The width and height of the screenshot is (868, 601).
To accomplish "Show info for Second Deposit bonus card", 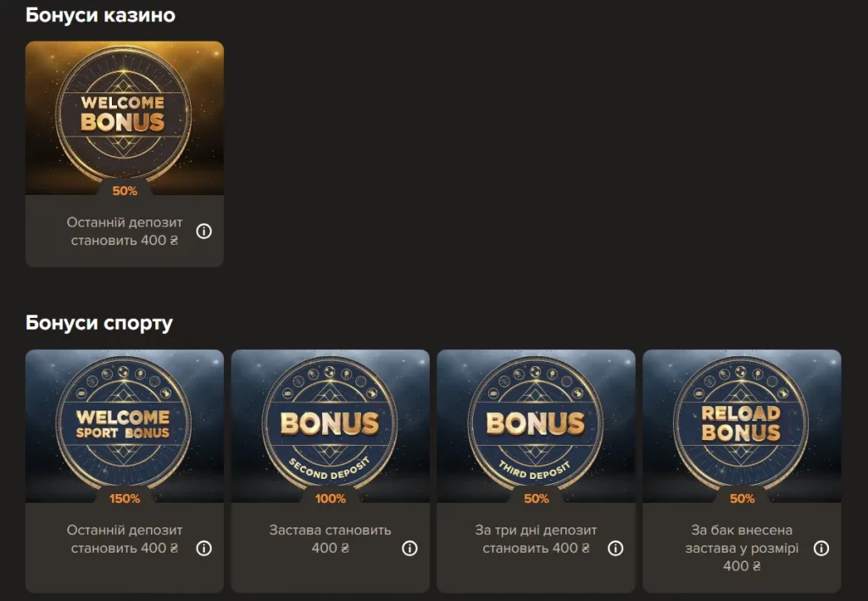I will [409, 548].
